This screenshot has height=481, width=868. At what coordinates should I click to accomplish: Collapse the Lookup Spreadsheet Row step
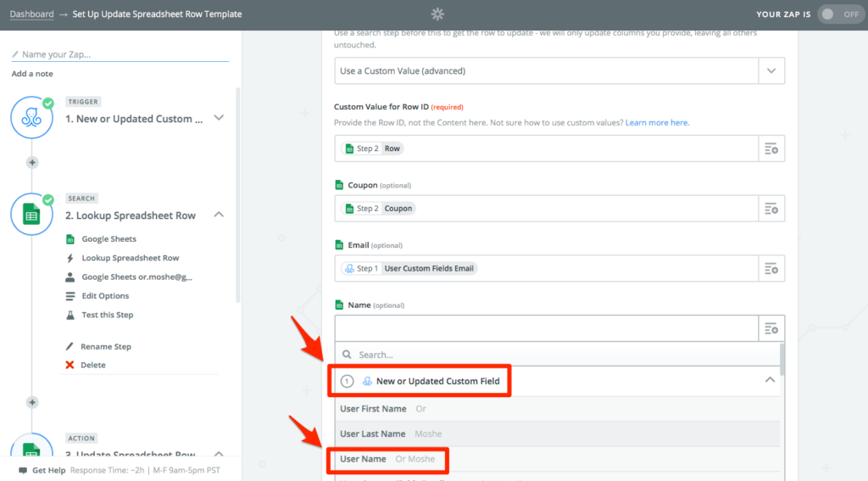[x=219, y=215]
